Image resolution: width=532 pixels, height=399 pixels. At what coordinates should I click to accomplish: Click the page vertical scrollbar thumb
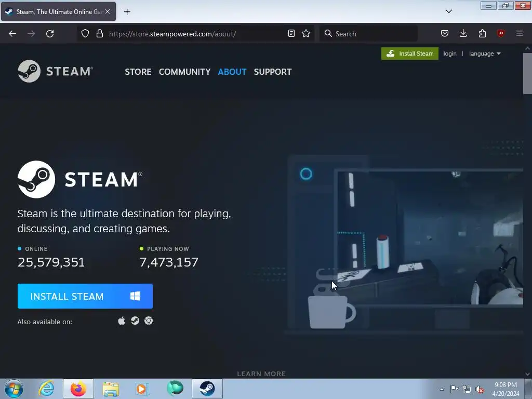(527, 73)
